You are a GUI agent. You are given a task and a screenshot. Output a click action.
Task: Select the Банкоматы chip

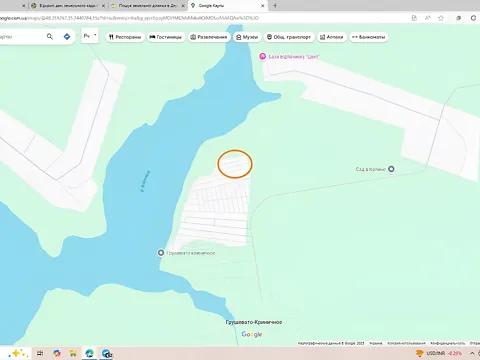pos(369,37)
